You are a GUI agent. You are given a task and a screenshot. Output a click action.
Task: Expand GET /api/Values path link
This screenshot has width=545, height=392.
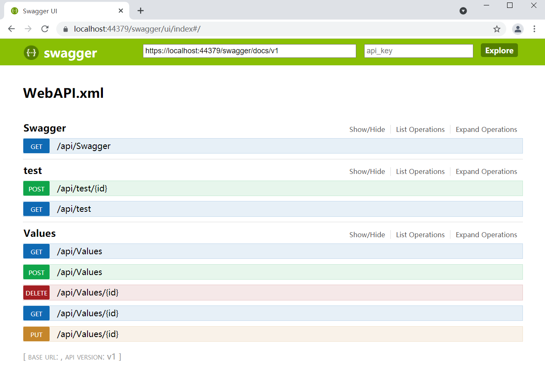pyautogui.click(x=80, y=251)
